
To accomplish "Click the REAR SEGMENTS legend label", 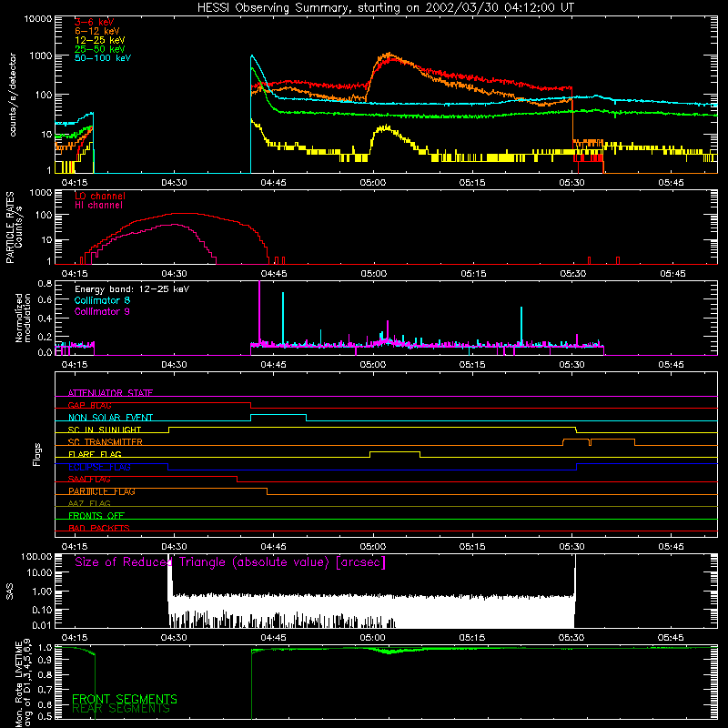I will coord(121,709).
